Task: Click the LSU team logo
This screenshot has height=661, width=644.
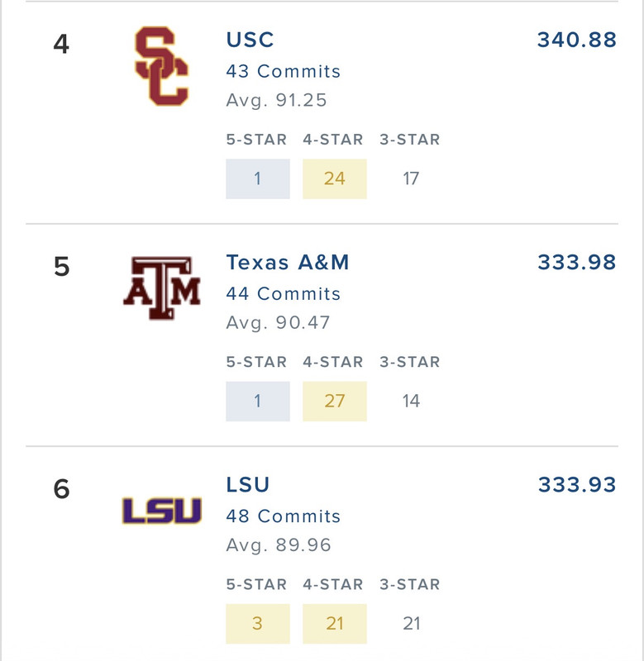Action: [162, 511]
